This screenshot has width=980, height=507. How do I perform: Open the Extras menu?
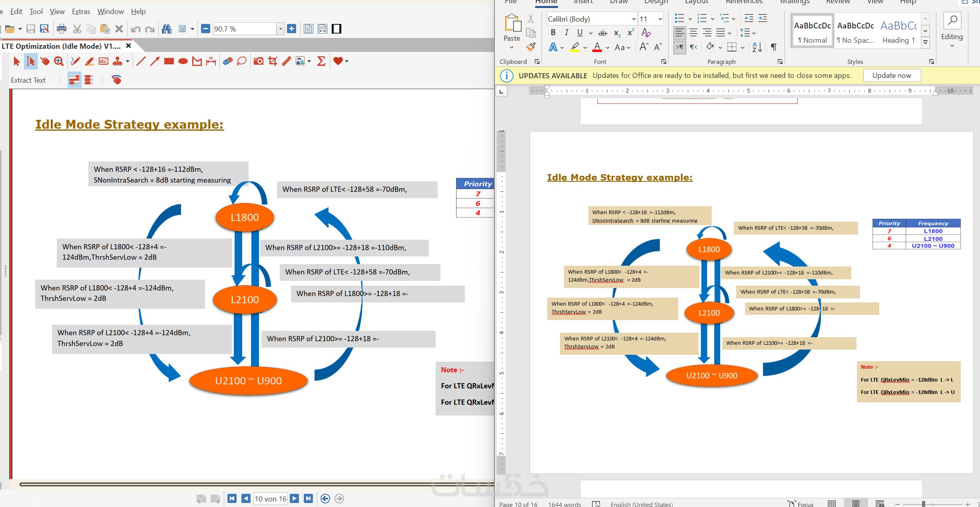[81, 12]
